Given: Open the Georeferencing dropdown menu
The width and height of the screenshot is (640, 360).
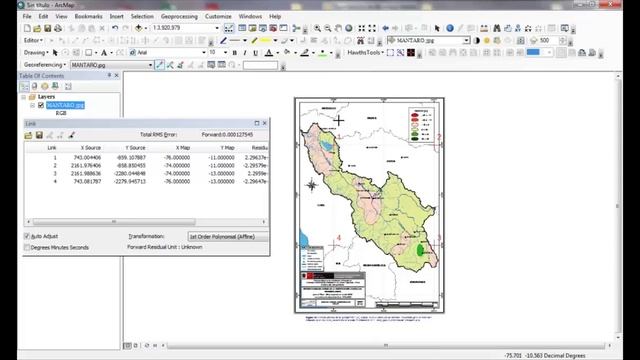Looking at the screenshot, I should pyautogui.click(x=44, y=65).
